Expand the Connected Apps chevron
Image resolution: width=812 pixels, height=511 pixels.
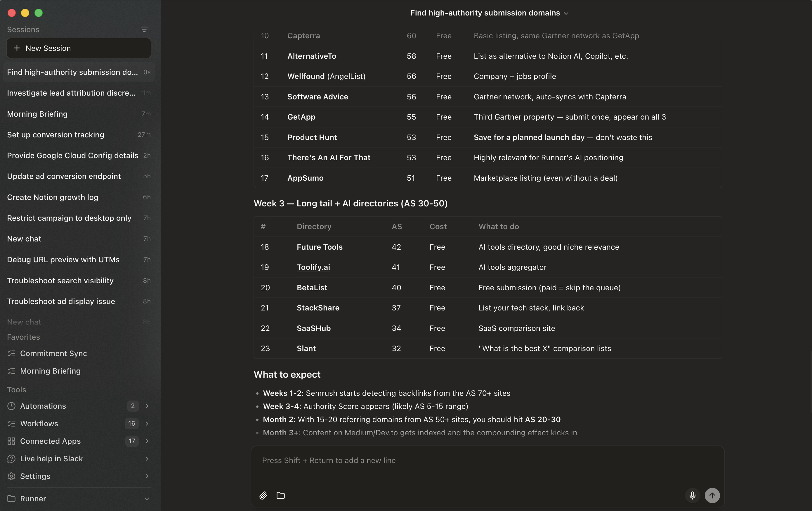(x=147, y=441)
